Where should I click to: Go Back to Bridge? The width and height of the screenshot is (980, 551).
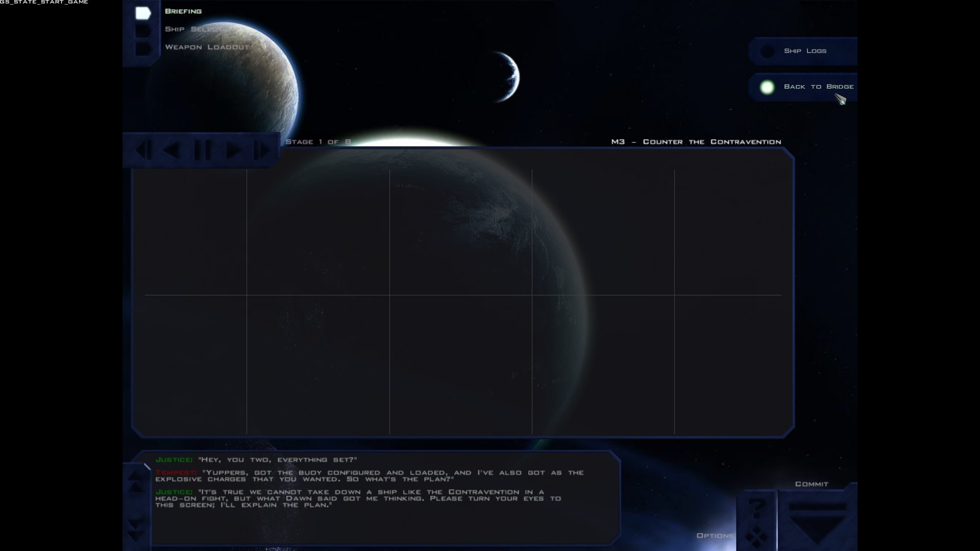[x=819, y=87]
